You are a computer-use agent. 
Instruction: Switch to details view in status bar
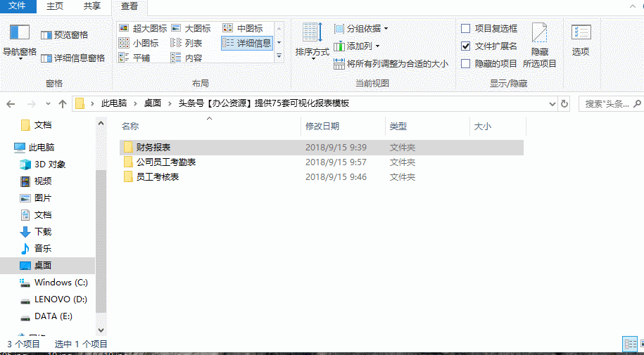(630, 344)
